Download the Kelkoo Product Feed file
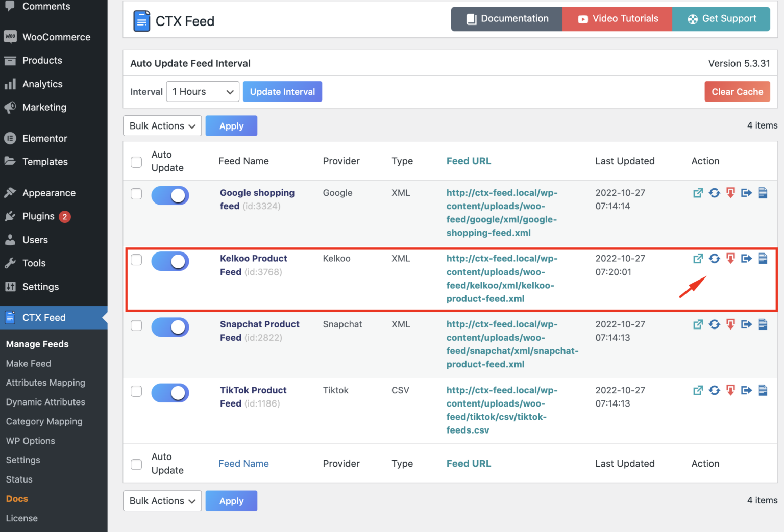Image resolution: width=784 pixels, height=532 pixels. [x=730, y=259]
